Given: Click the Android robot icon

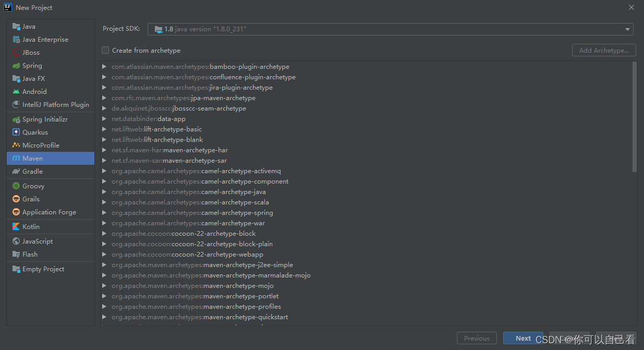Looking at the screenshot, I should pos(16,92).
